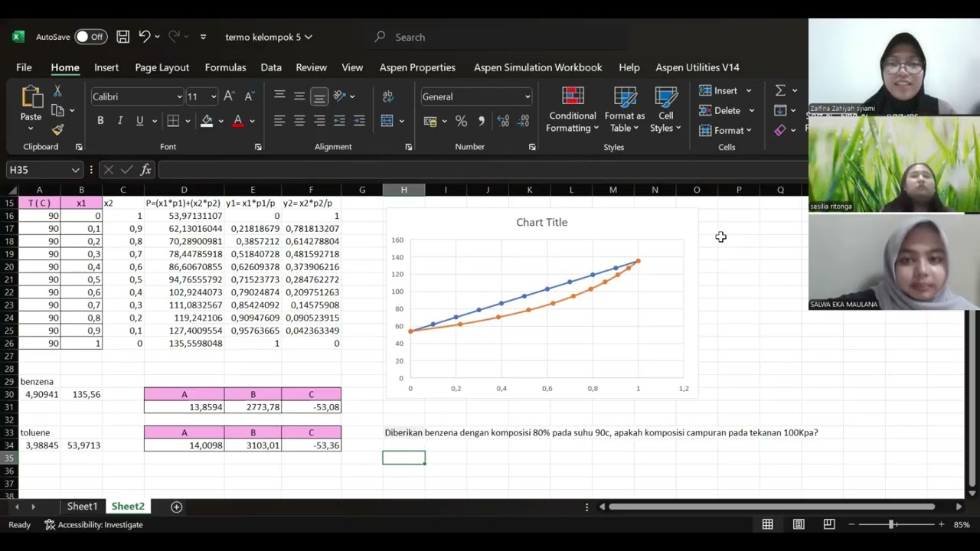The width and height of the screenshot is (980, 551).
Task: Open Cell Styles gallery
Action: [666, 110]
